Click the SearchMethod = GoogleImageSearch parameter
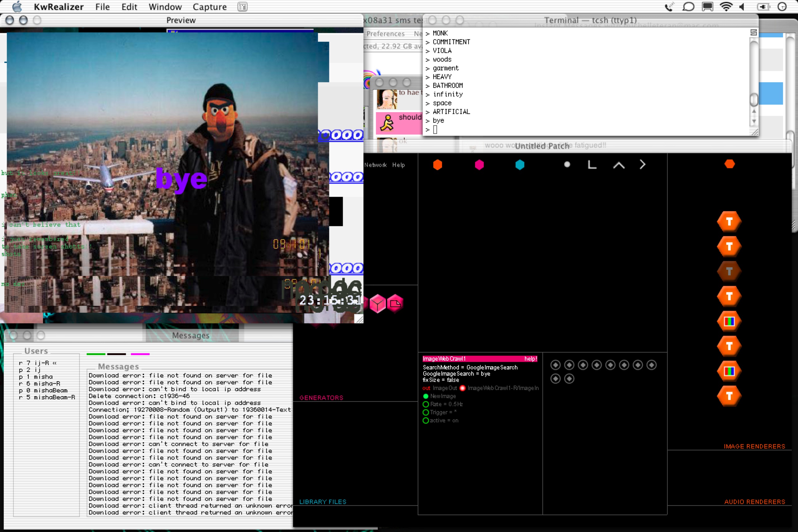798x532 pixels. [x=470, y=368]
